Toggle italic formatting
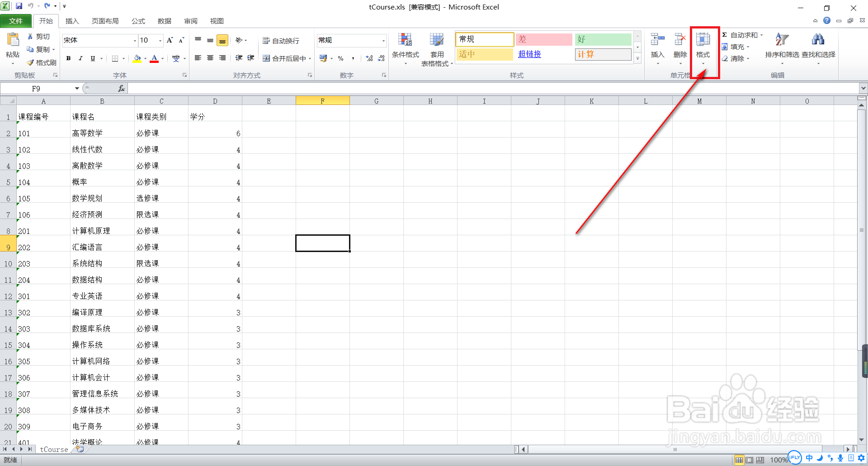Image resolution: width=868 pixels, height=466 pixels. coord(80,58)
